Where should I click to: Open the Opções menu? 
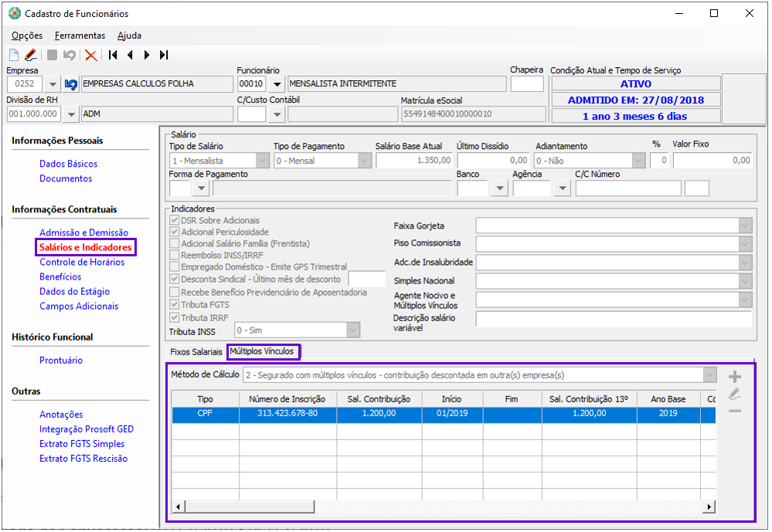[x=27, y=36]
